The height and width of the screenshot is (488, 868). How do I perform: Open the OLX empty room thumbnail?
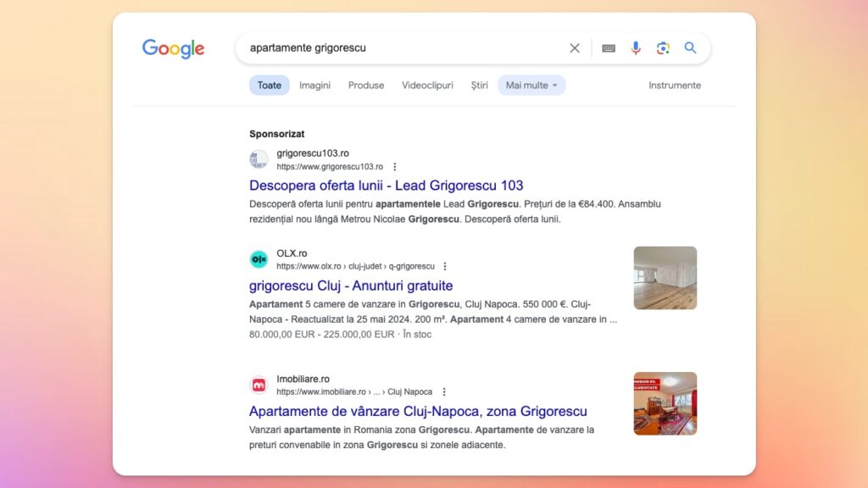pyautogui.click(x=665, y=278)
